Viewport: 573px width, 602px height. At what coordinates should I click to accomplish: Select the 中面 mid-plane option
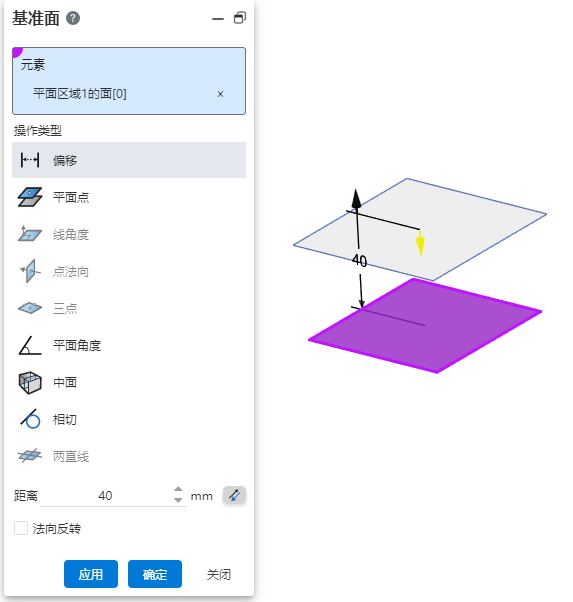pyautogui.click(x=129, y=382)
